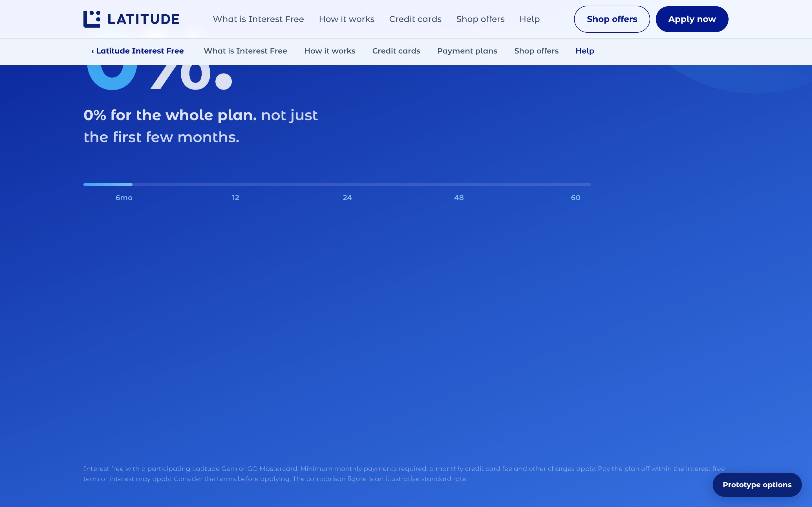Open the Prototype options button
This screenshot has height=507, width=812.
point(757,484)
